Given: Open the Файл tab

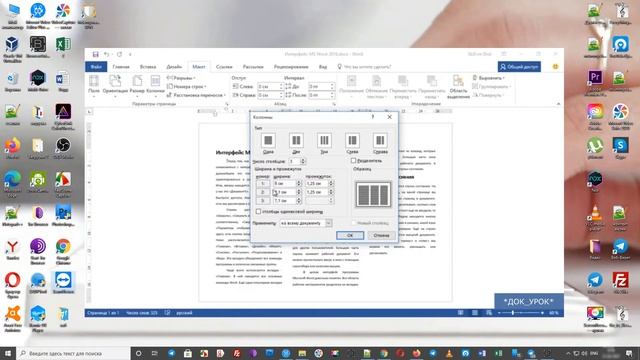Looking at the screenshot, I should click(x=96, y=67).
